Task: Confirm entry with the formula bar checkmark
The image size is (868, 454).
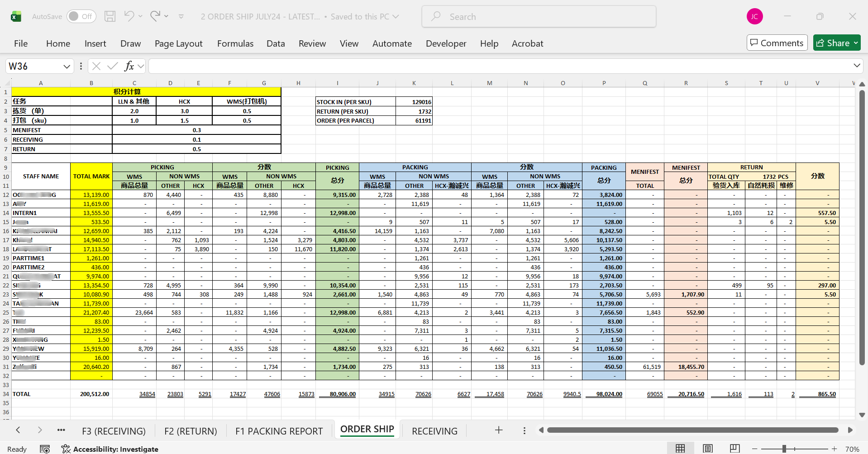Action: (x=111, y=66)
